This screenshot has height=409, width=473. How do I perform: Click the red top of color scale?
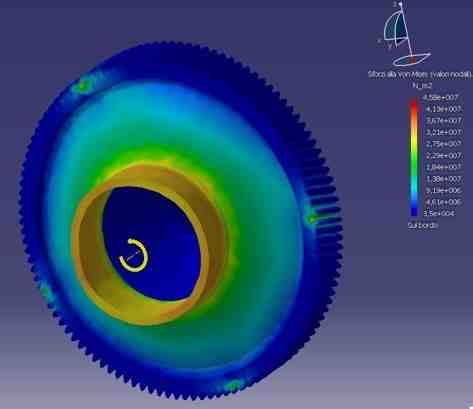[x=414, y=105]
